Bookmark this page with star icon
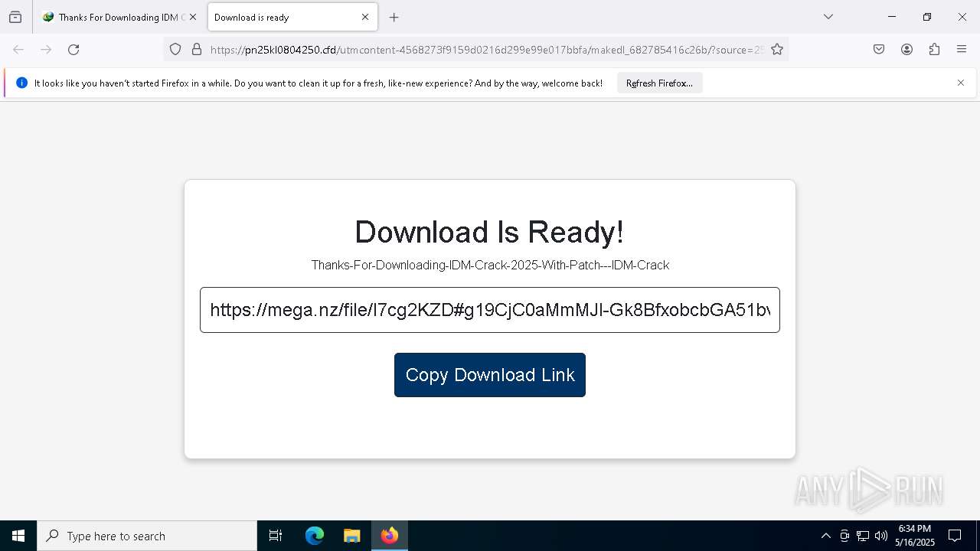The width and height of the screenshot is (980, 551). [777, 50]
